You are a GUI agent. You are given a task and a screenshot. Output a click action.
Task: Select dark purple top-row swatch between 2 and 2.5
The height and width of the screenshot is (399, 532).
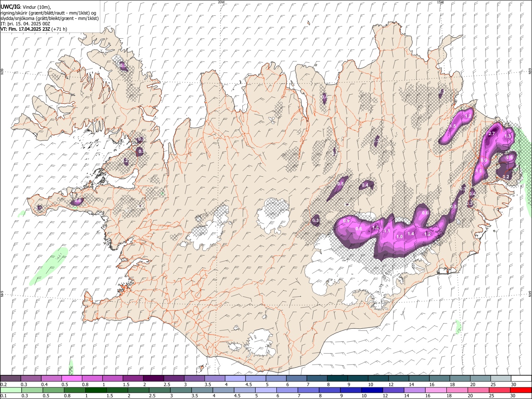pyautogui.click(x=153, y=378)
